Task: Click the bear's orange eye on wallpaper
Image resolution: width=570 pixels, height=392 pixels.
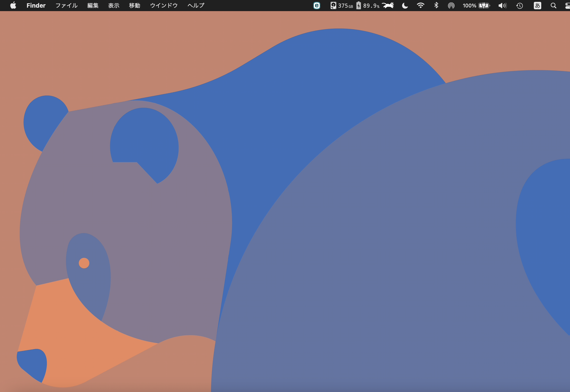Action: pos(84,263)
